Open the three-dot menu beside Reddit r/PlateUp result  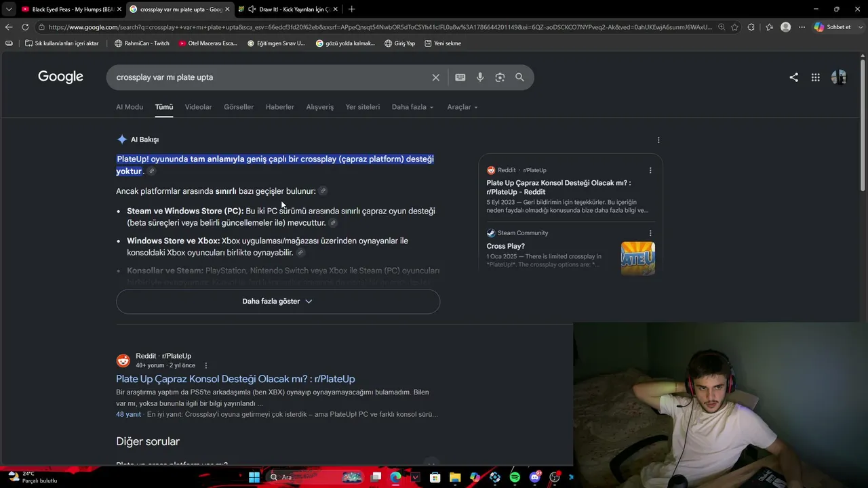point(206,365)
